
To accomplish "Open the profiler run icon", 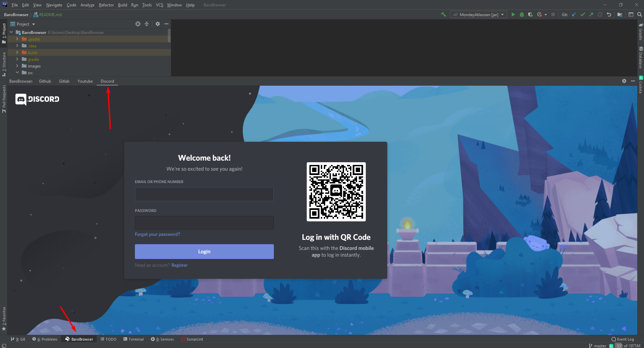I will click(x=539, y=14).
